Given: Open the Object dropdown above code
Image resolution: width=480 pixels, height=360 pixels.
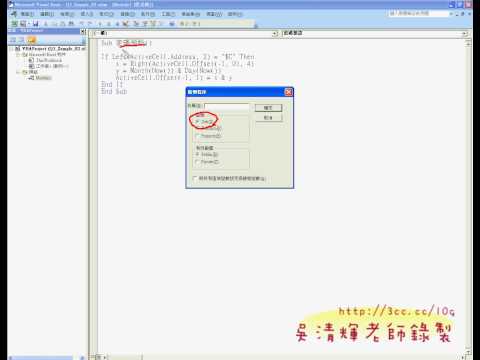Looking at the screenshot, I should [x=275, y=33].
